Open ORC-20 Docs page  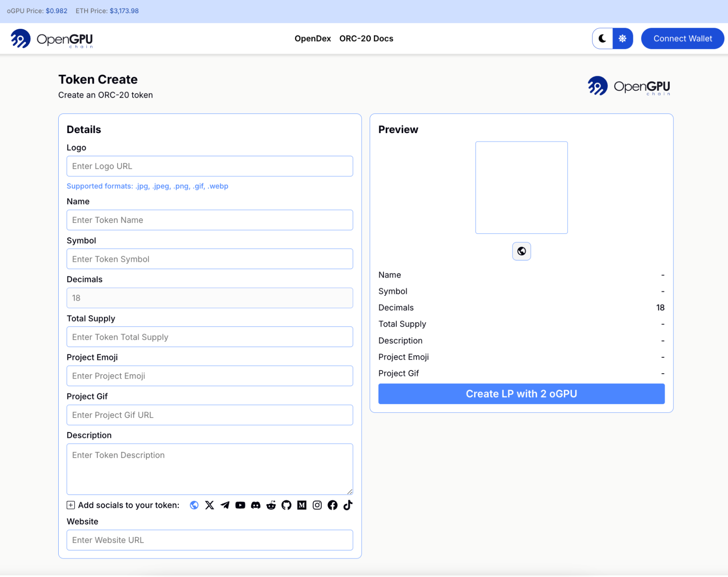pyautogui.click(x=366, y=38)
